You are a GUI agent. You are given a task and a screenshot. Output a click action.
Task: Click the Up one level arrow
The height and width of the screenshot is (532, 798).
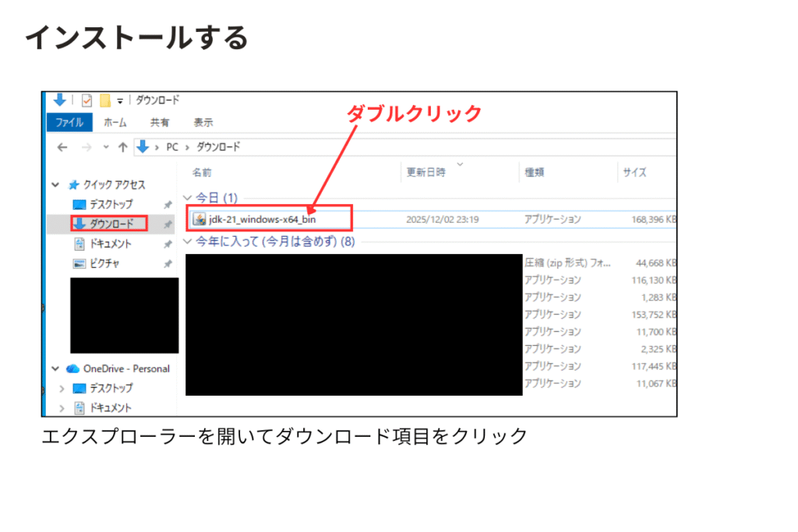[x=122, y=147]
